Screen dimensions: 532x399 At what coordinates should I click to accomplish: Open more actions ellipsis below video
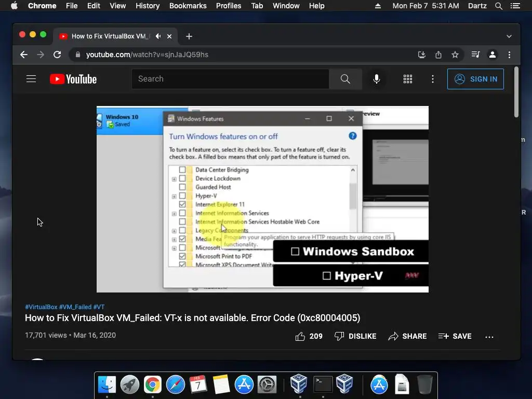tap(489, 337)
